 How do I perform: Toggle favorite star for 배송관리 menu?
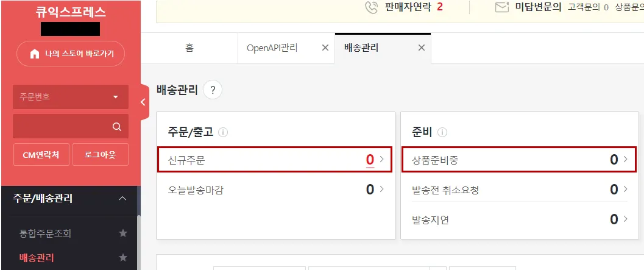(x=123, y=258)
